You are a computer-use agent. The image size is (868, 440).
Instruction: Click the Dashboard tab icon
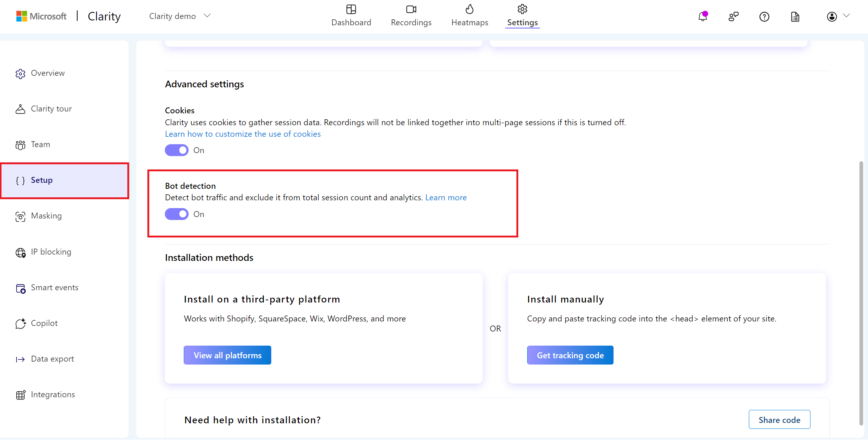pyautogui.click(x=351, y=10)
